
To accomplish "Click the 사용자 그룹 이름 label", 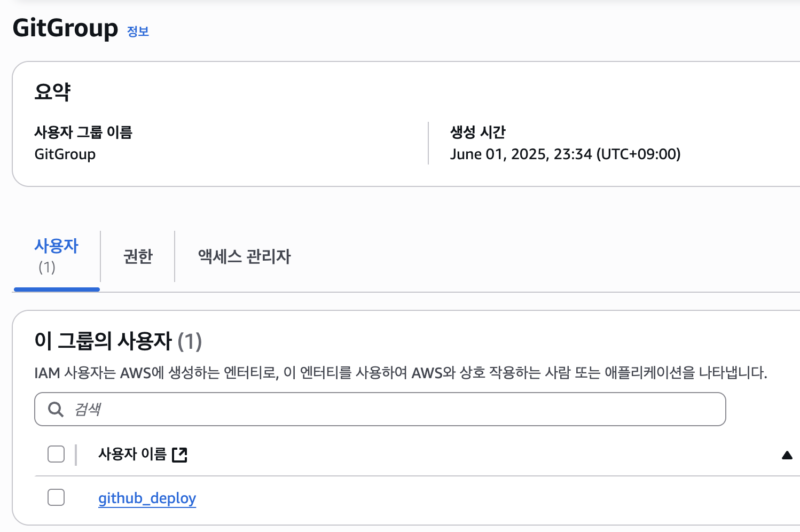I will click(x=83, y=132).
